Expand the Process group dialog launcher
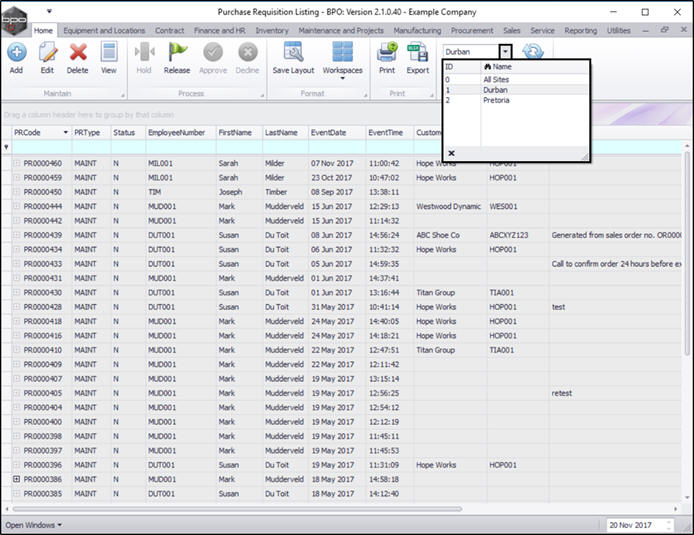694x535 pixels. pyautogui.click(x=262, y=95)
